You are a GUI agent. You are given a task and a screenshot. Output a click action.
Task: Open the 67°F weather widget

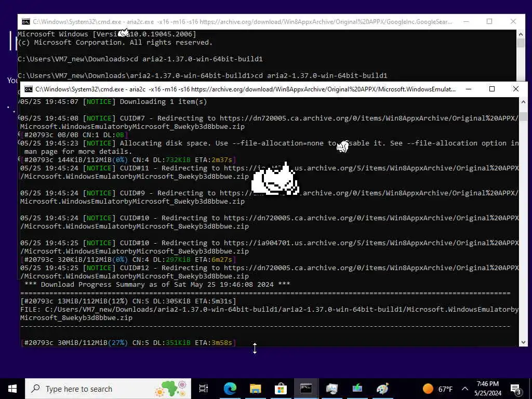click(437, 389)
